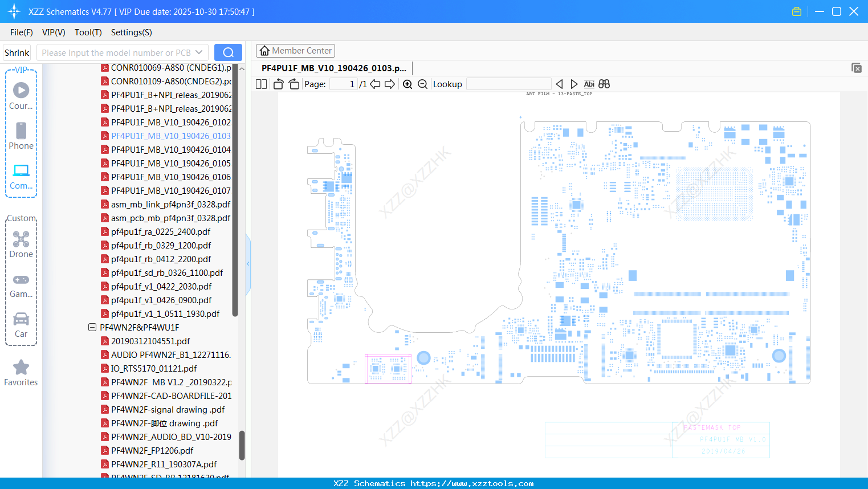
Task: Click the home icon of Member Center
Action: pos(264,51)
